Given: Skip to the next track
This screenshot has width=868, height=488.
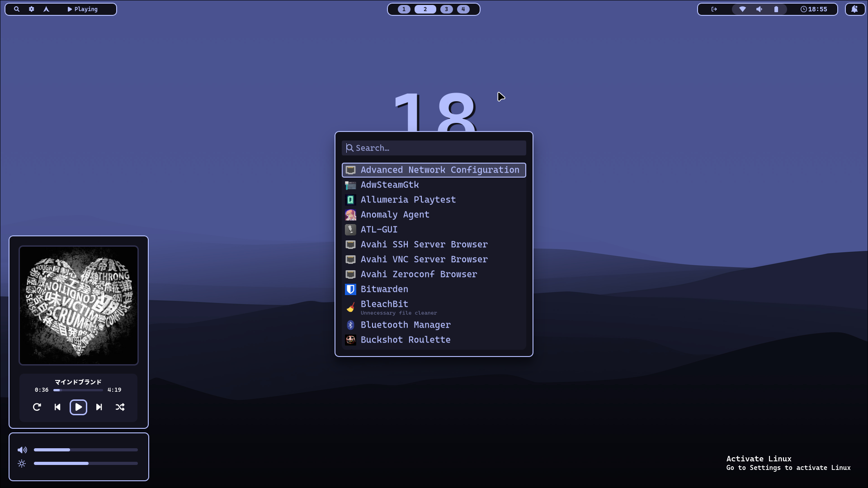Looking at the screenshot, I should tap(99, 407).
